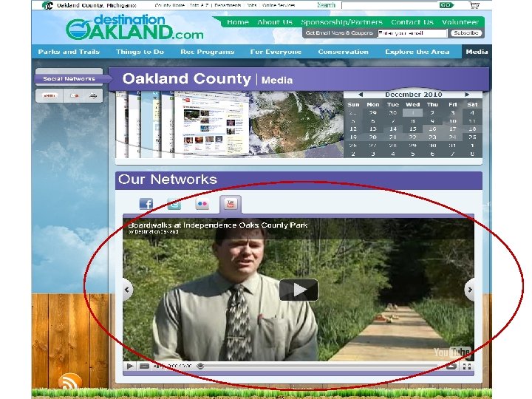This screenshot has width=532, height=399.
Task: Go to the next month on the calendar
Action: pos(467,95)
